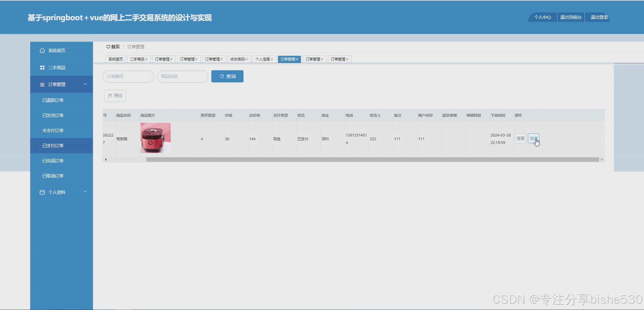Click 退出到前台 in the header
This screenshot has width=644, height=310.
click(571, 17)
